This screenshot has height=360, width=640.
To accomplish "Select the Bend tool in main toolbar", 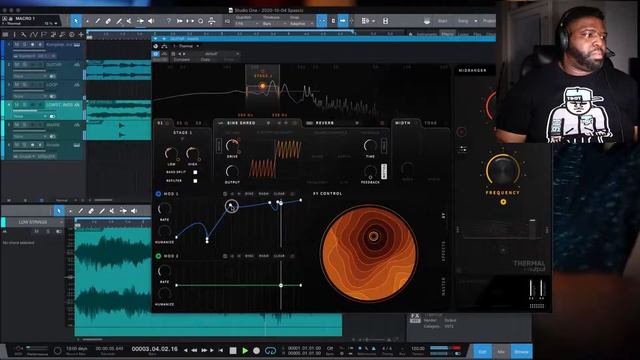I will point(140,21).
